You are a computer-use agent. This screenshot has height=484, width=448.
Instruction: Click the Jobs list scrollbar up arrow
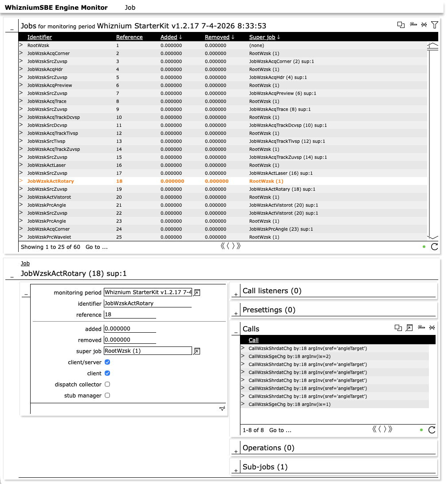pyautogui.click(x=432, y=45)
